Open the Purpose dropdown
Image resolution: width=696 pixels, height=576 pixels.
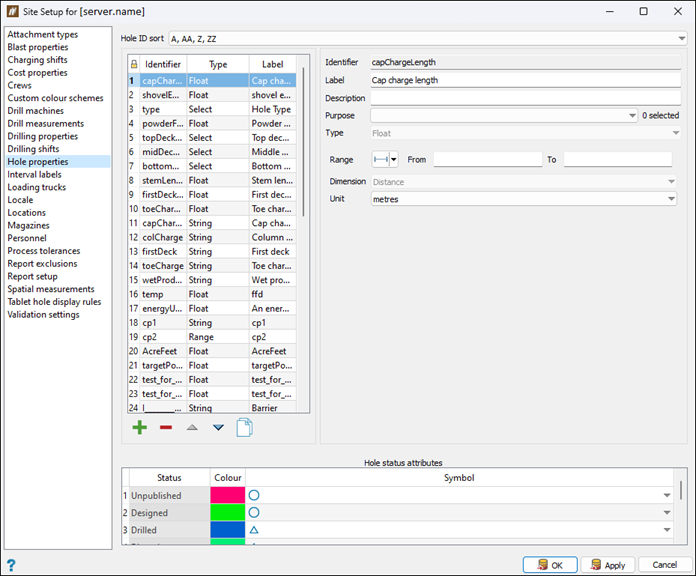pos(632,116)
